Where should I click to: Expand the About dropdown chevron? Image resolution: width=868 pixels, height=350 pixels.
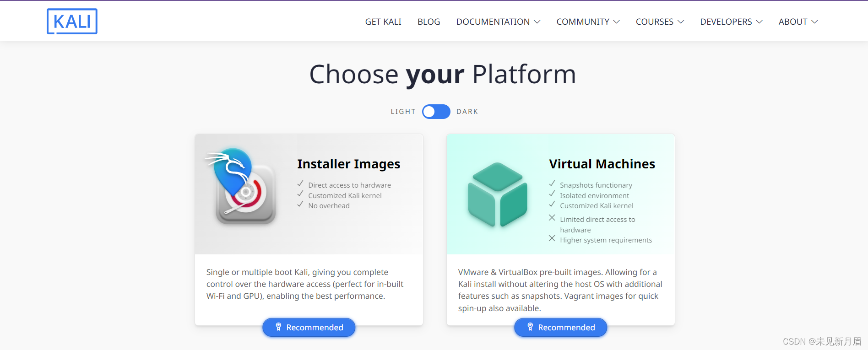click(x=814, y=22)
